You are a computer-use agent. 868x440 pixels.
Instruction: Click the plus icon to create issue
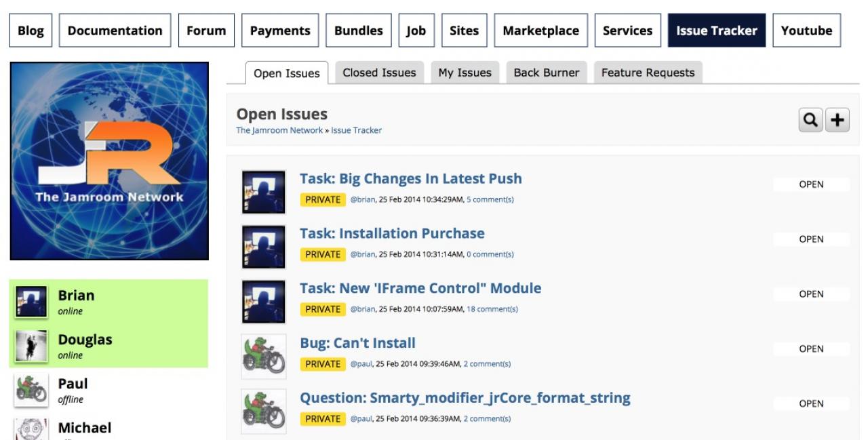838,120
